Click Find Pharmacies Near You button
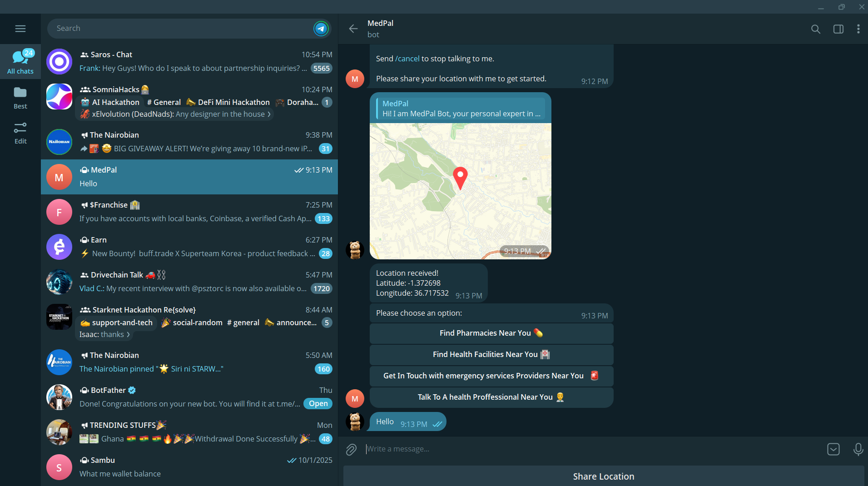Image resolution: width=868 pixels, height=486 pixels. click(491, 333)
